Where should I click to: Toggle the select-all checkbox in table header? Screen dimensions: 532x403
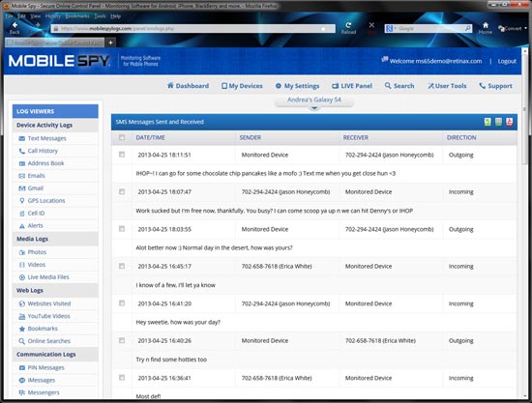click(x=122, y=137)
